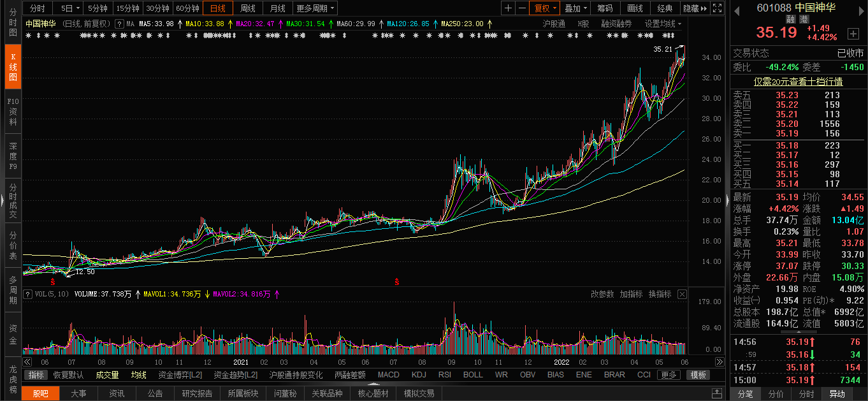Jump to latest date double-arrow

coord(720,361)
